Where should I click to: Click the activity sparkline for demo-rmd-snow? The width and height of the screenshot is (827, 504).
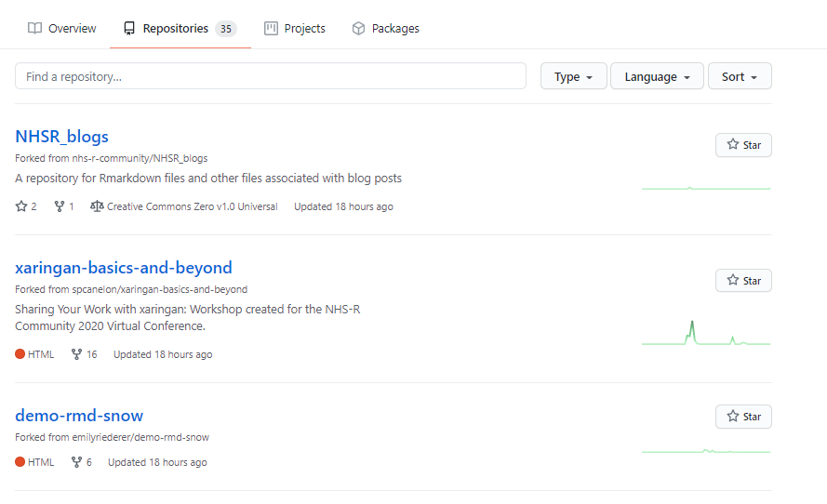point(706,451)
